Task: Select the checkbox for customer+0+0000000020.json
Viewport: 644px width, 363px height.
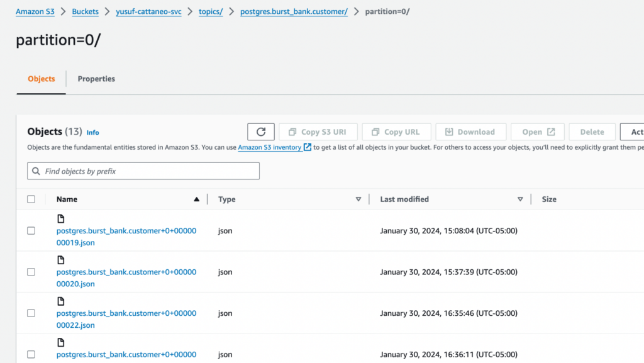Action: click(31, 272)
